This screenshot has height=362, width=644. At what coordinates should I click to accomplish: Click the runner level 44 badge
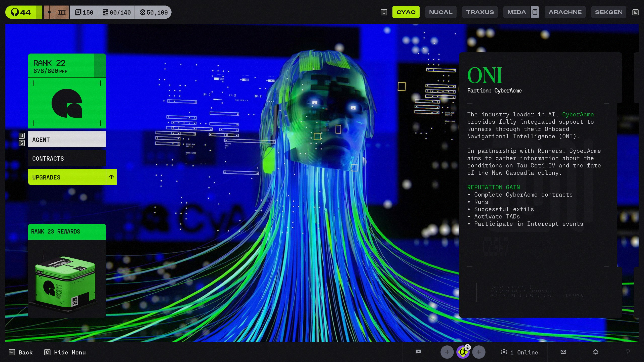(21, 12)
